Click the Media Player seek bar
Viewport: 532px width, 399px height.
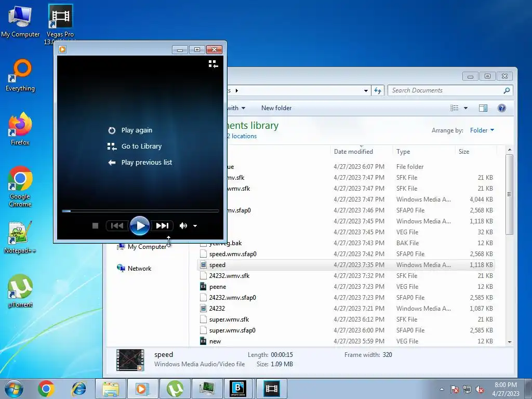[x=140, y=211]
